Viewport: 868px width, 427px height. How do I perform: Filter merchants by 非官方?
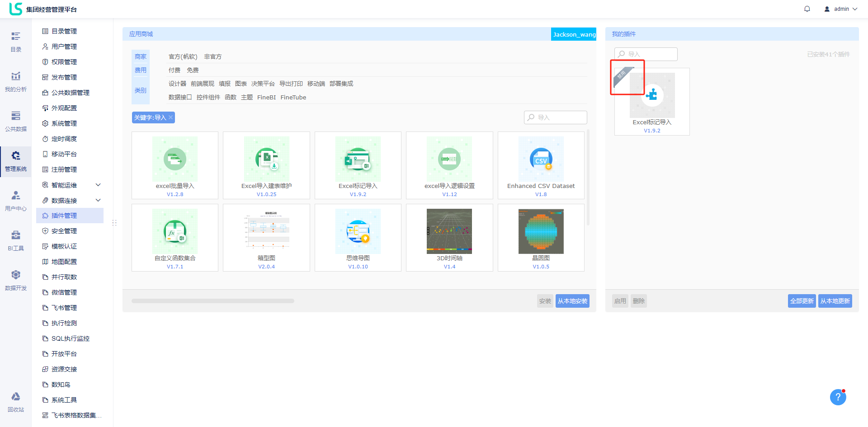[213, 56]
